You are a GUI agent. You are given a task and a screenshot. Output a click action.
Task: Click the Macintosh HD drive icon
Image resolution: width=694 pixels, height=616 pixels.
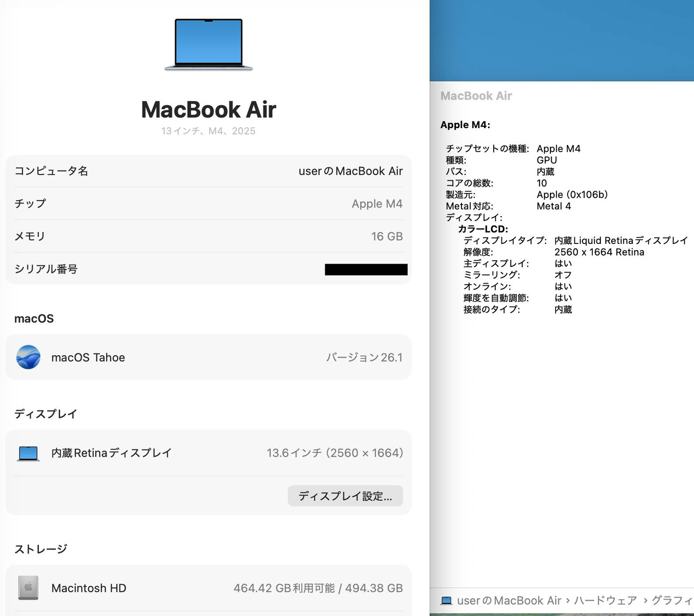tap(28, 588)
